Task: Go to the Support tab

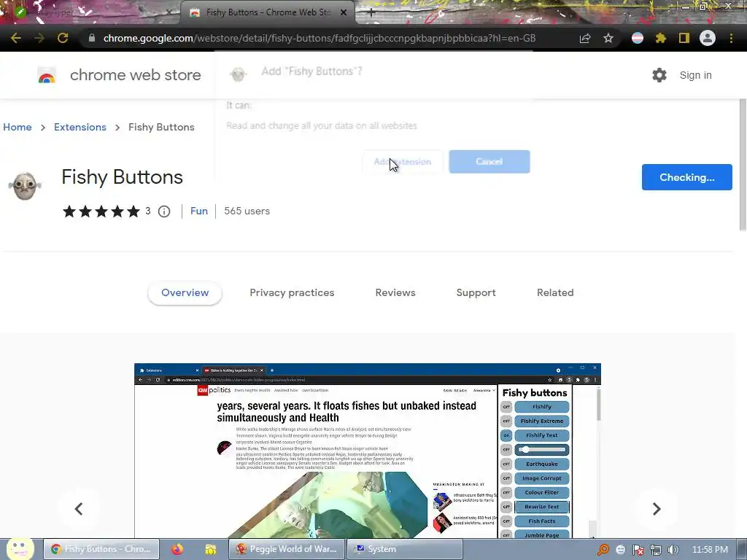Action: (476, 293)
